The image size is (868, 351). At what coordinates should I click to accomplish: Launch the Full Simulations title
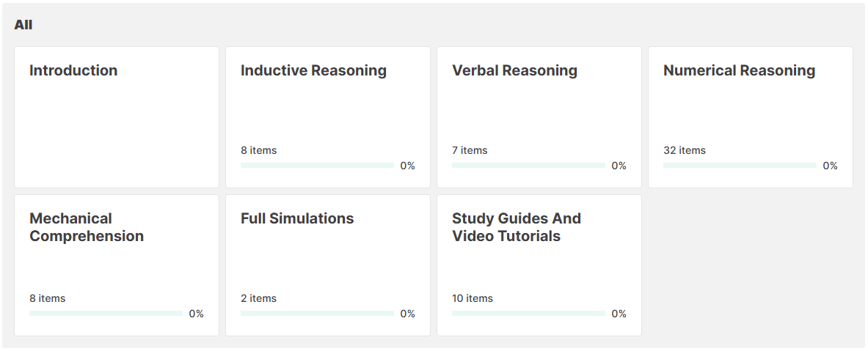pos(297,219)
